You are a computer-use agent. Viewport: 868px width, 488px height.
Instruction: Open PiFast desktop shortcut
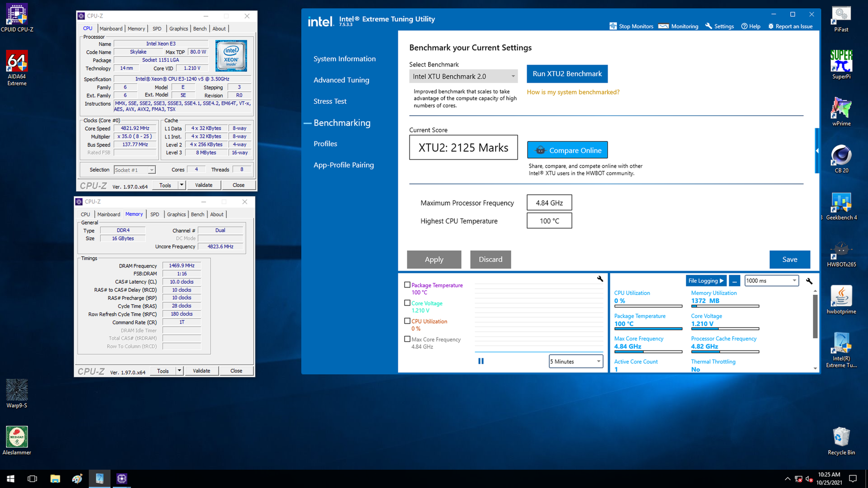[841, 19]
